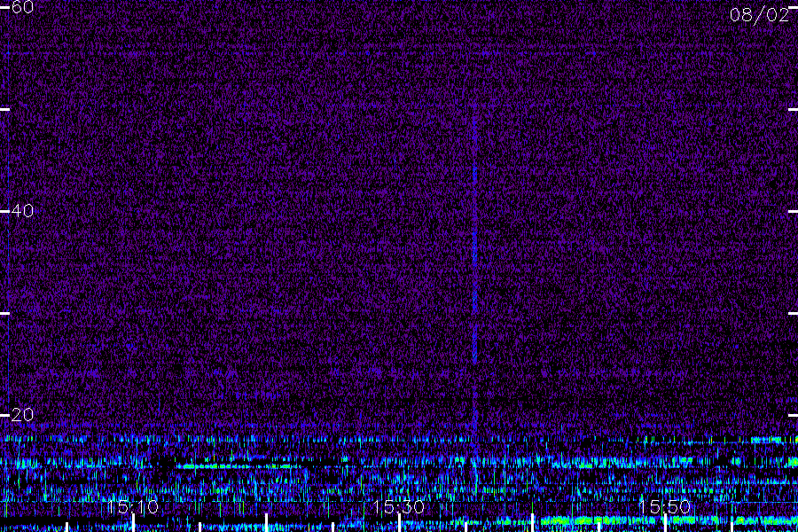Click the 60 frequency axis label
The height and width of the screenshot is (532, 798).
coord(22,7)
